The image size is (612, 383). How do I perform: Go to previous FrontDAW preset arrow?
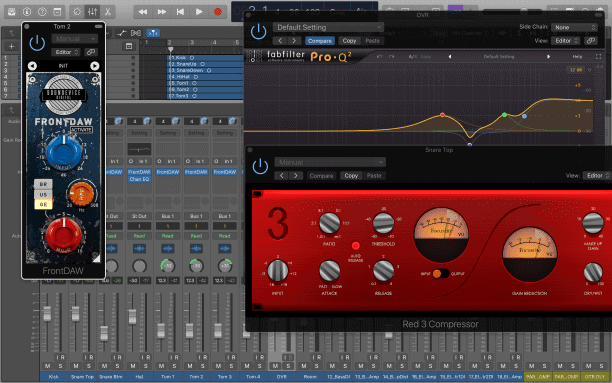(x=32, y=66)
